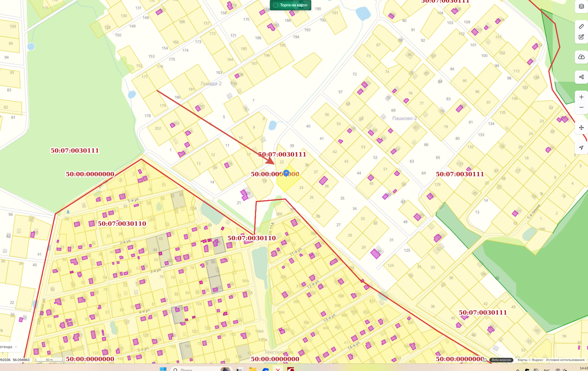Click the share map icon
This screenshot has width=588, height=371.
pos(581,77)
